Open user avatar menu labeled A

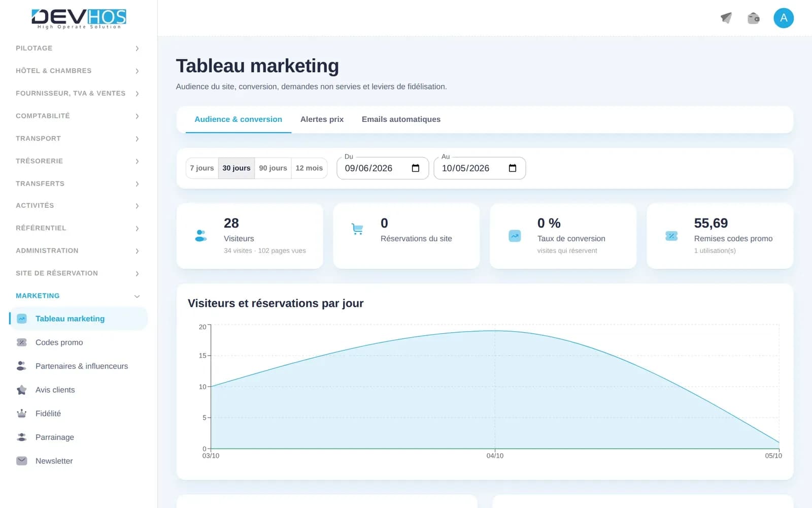click(784, 18)
